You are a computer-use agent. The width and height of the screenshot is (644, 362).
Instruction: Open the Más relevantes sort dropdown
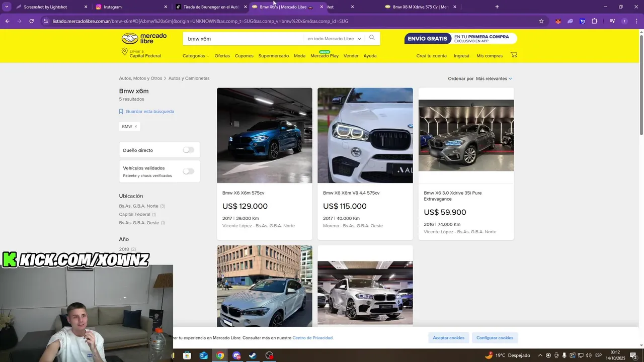pos(494,78)
